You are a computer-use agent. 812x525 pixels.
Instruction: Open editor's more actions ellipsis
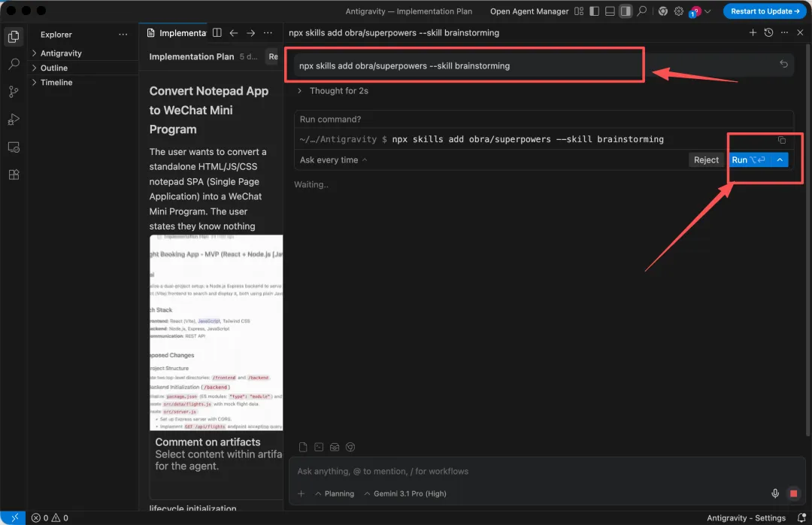[268, 32]
